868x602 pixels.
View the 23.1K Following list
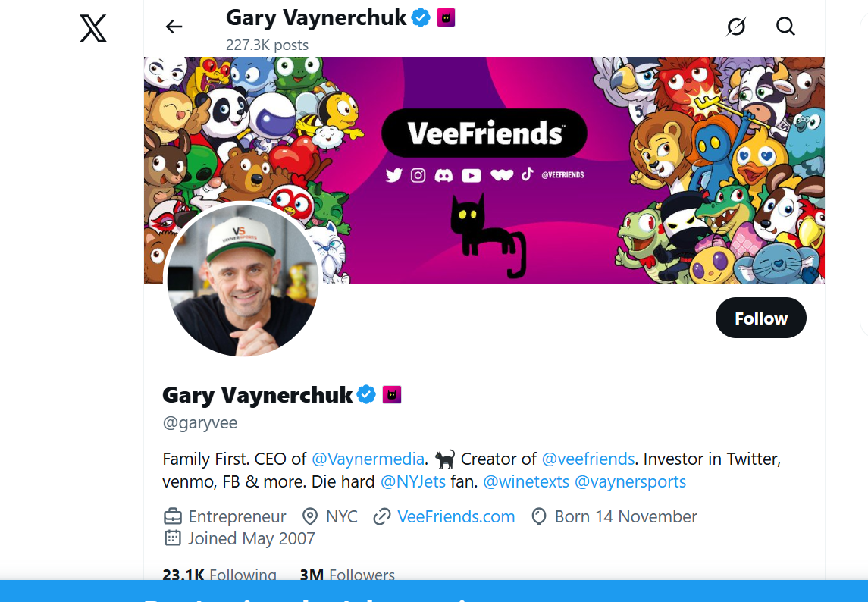219,575
